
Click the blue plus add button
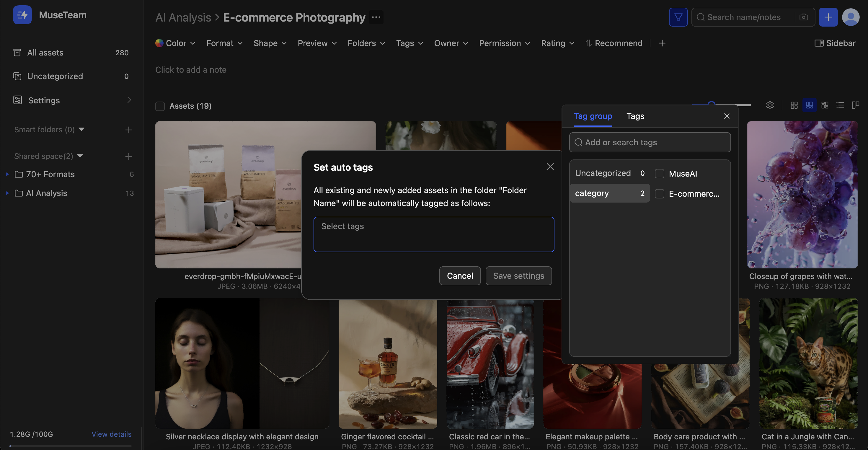828,17
